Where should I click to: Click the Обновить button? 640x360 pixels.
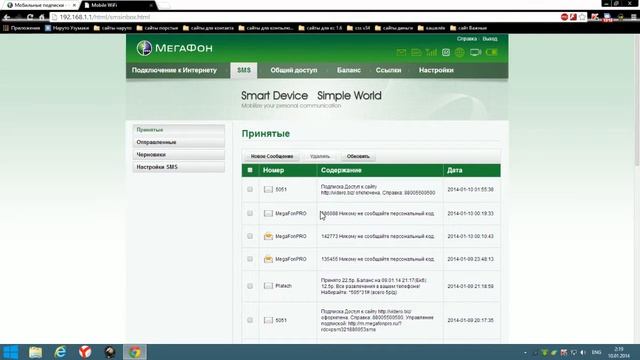tap(358, 156)
